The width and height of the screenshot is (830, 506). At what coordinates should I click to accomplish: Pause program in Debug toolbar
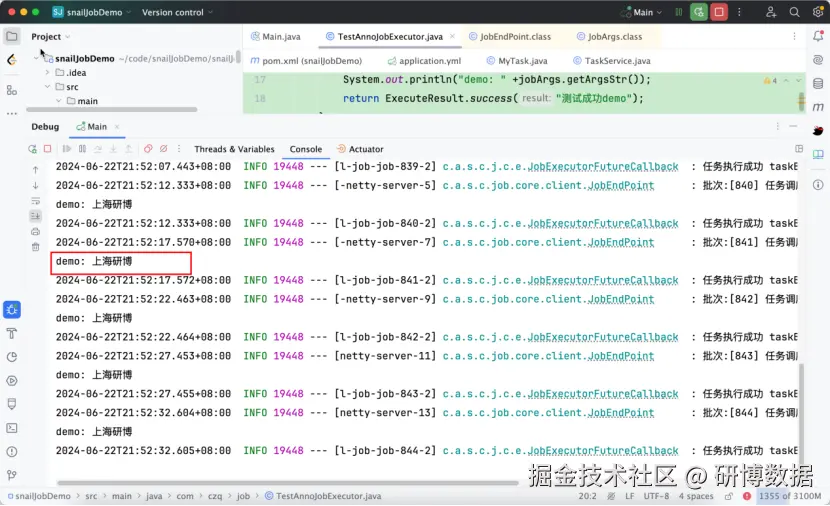point(83,149)
